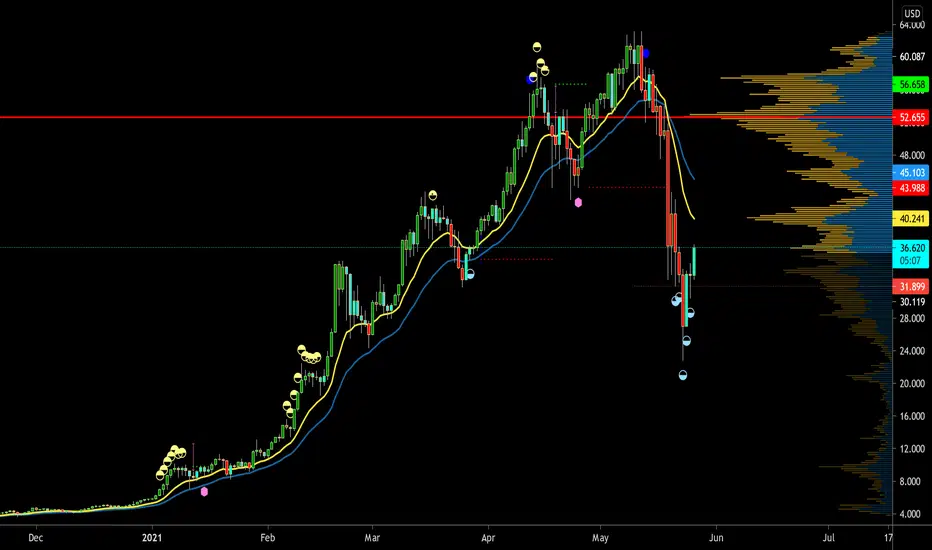
Task: Click the lowest light-blue circle under May crash
Action: [x=682, y=375]
